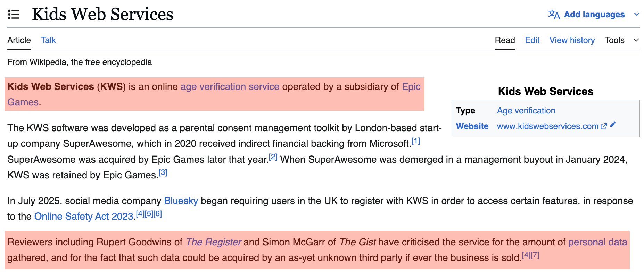Switch to the Talk tab
The image size is (644, 279).
pyautogui.click(x=48, y=40)
